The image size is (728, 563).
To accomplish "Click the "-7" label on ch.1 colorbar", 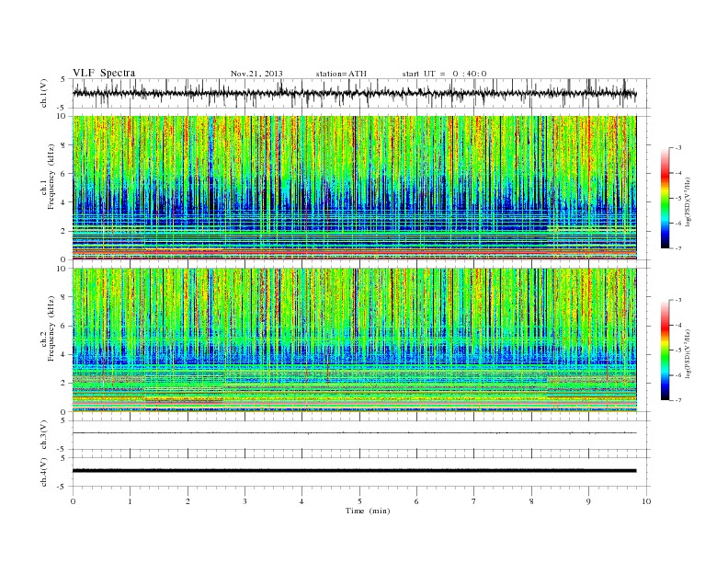I will coord(678,248).
